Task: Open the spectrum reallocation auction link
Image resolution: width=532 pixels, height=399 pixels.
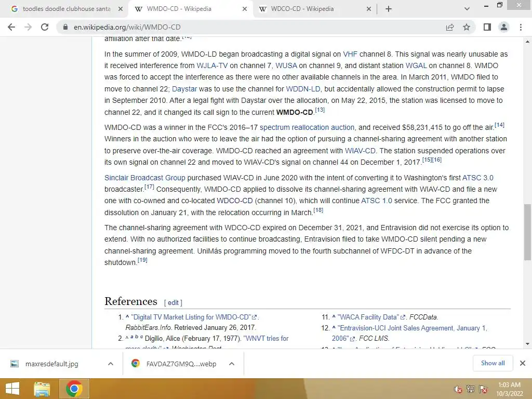Action: point(307,128)
